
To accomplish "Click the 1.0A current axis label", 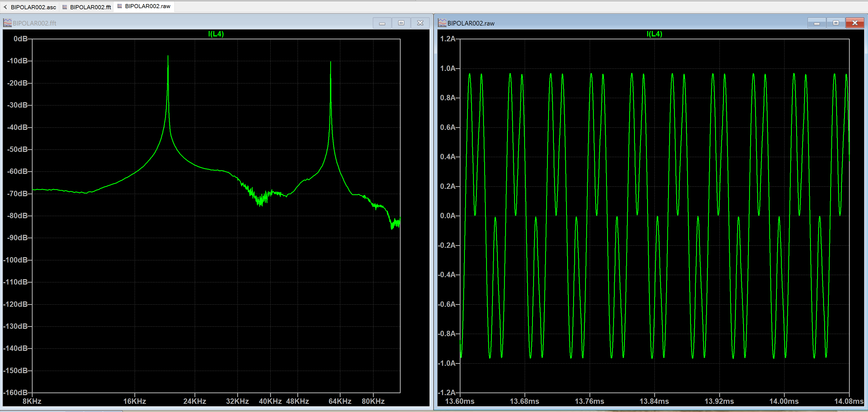I will tap(448, 68).
